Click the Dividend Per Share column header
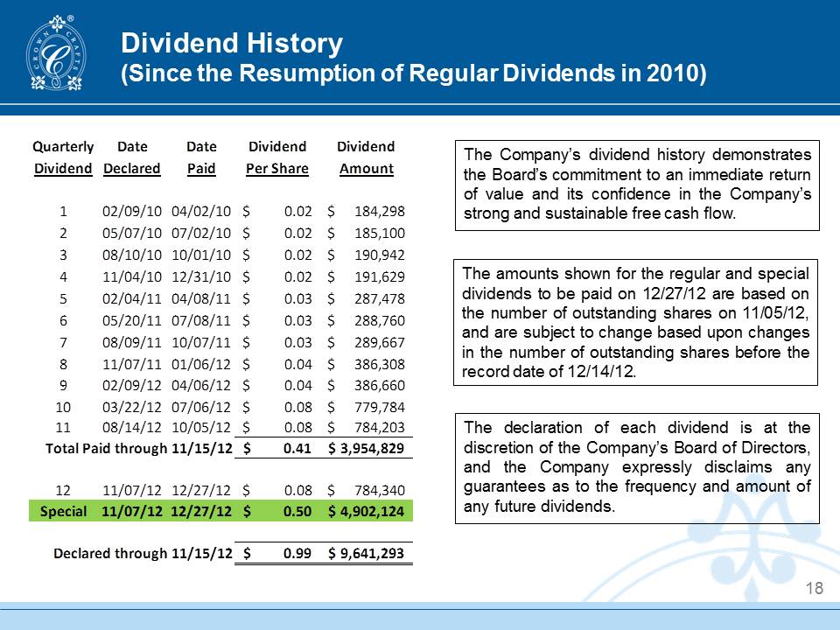This screenshot has height=630, width=840. pos(277,157)
